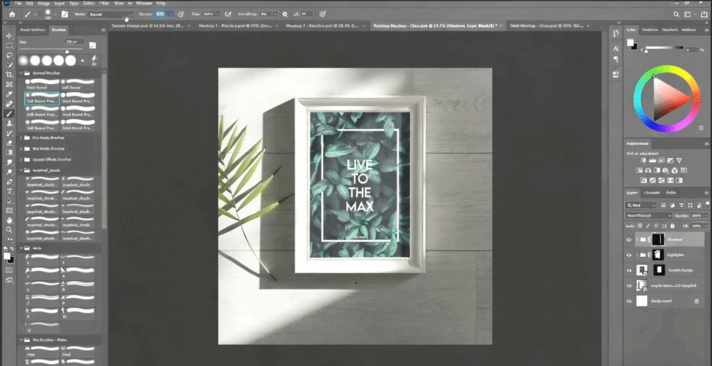
Task: Switch to the Brush Settings tab
Action: pos(33,30)
